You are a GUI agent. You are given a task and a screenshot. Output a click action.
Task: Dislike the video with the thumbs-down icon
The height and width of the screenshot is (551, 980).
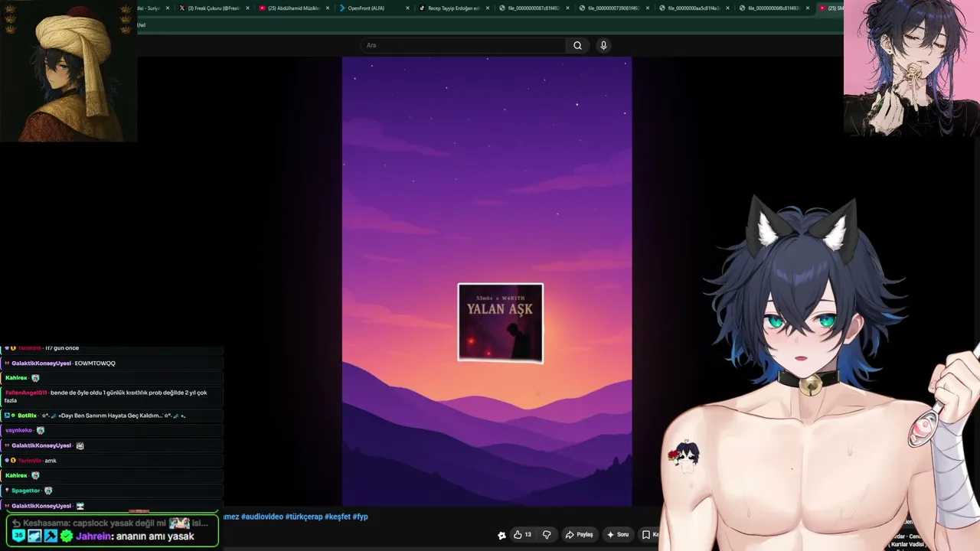pos(547,535)
